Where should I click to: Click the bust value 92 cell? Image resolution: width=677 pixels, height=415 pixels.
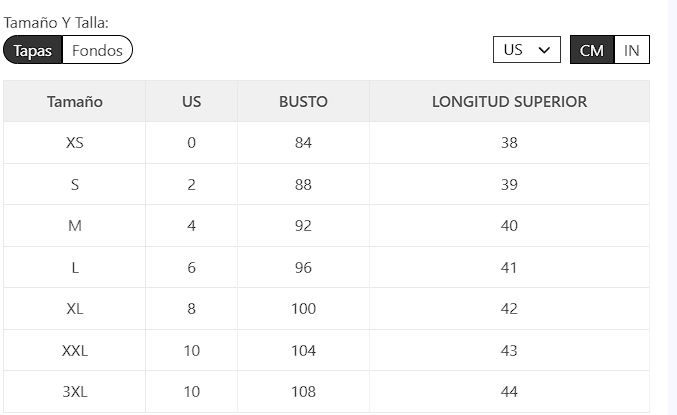[x=303, y=226]
